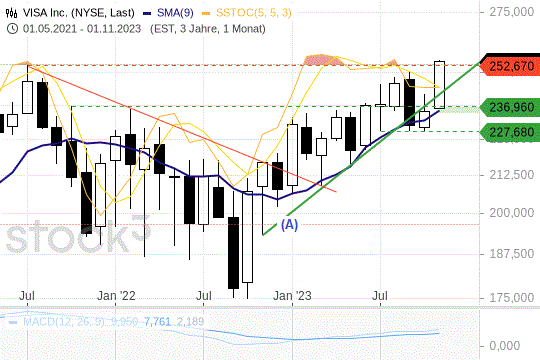Click the light blue MACD legend marker
540x360 pixels.
[13, 322]
